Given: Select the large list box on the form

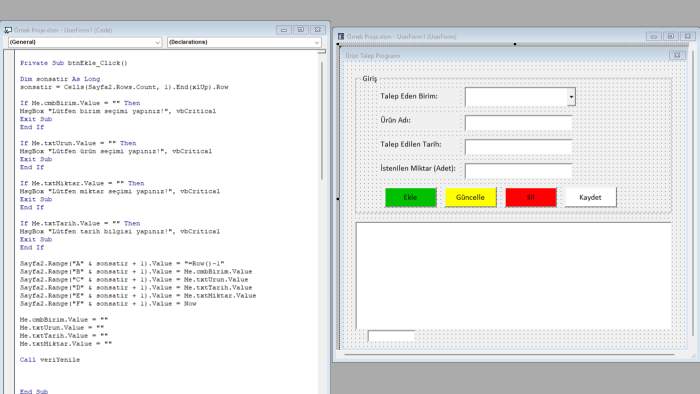Looking at the screenshot, I should [514, 276].
